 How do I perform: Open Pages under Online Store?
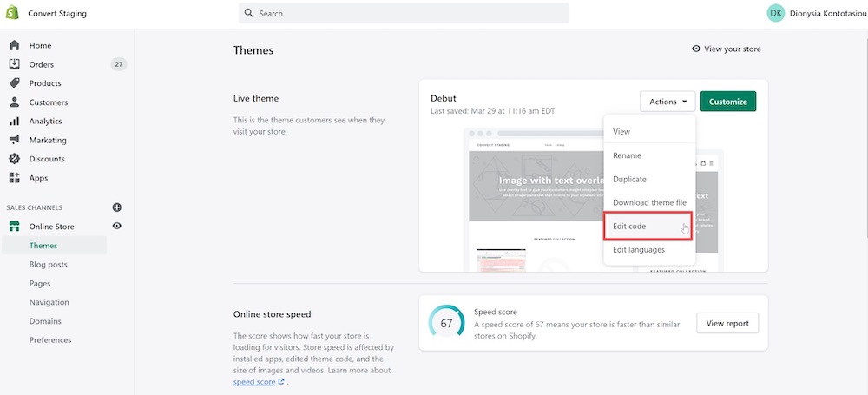(40, 283)
